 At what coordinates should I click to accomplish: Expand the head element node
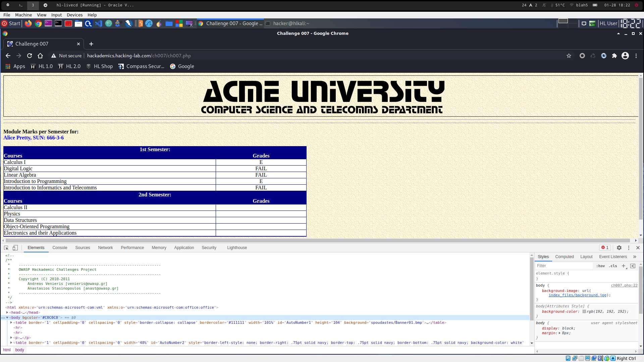[7, 312]
